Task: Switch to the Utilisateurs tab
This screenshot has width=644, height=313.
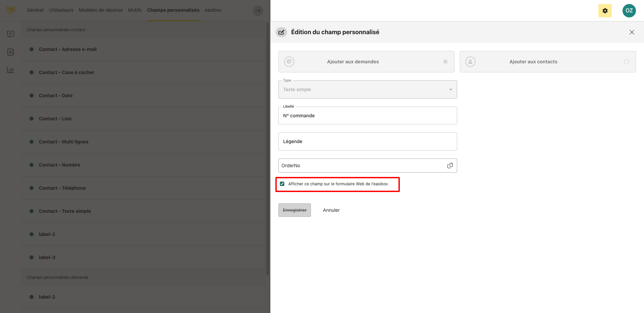Action: coord(61,10)
